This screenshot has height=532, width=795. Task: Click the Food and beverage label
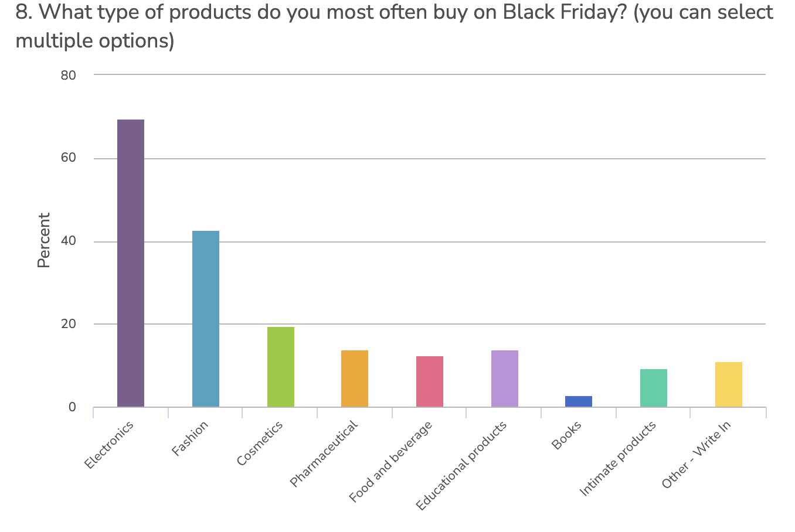[390, 462]
